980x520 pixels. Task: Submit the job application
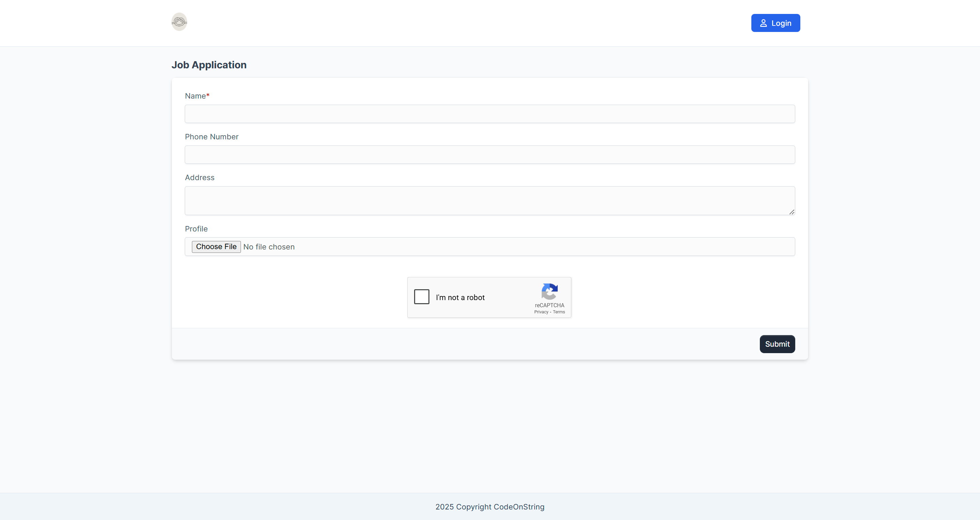coord(777,344)
